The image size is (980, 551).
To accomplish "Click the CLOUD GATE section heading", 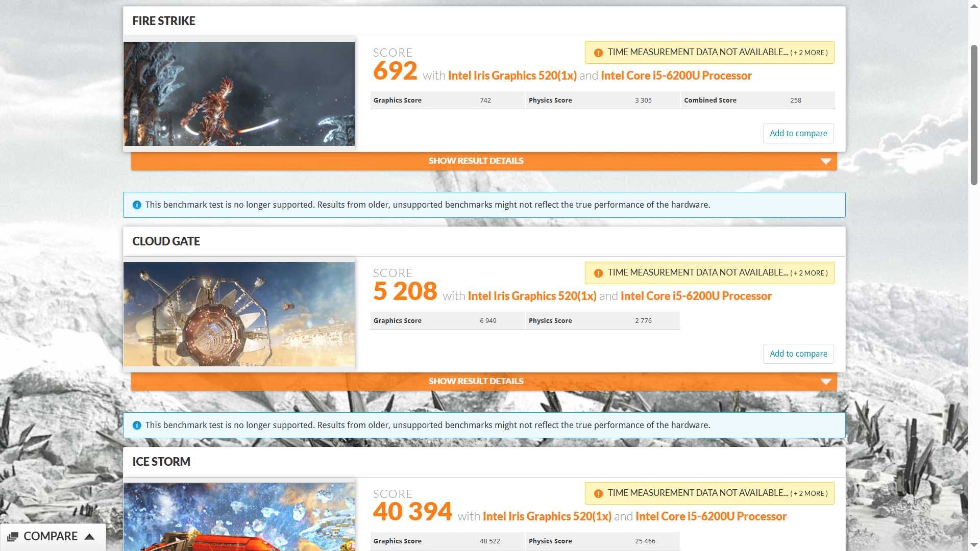I will coord(166,241).
